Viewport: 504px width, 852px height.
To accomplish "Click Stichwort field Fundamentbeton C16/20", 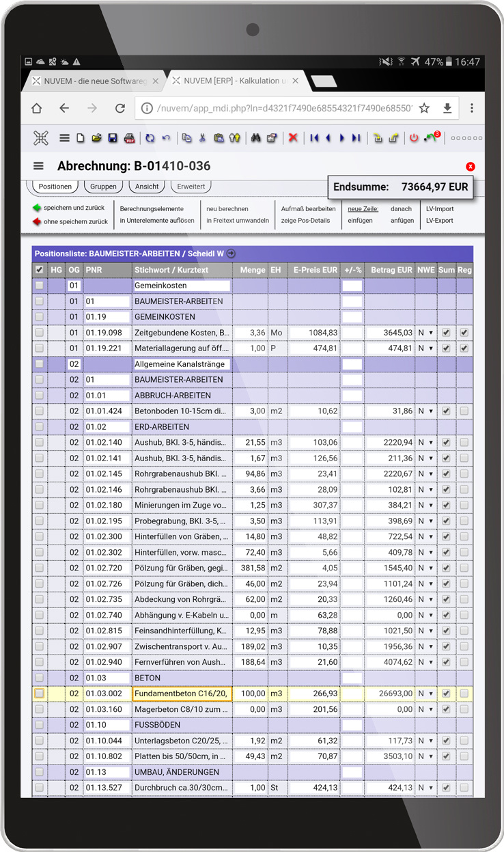I will [182, 693].
